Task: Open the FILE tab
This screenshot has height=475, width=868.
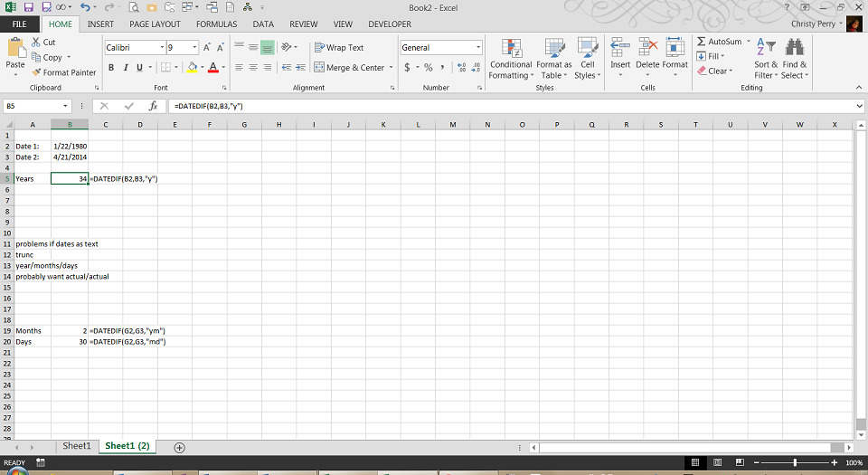Action: click(x=19, y=24)
